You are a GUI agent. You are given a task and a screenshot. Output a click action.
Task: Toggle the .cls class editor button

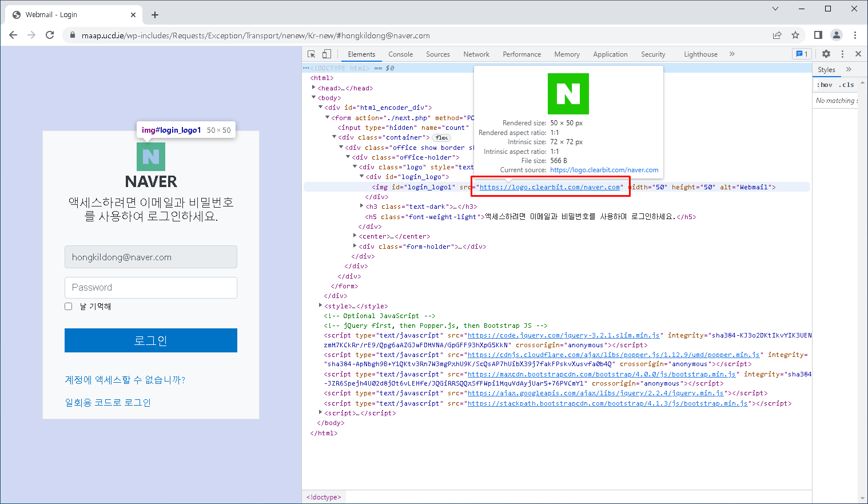tap(847, 85)
